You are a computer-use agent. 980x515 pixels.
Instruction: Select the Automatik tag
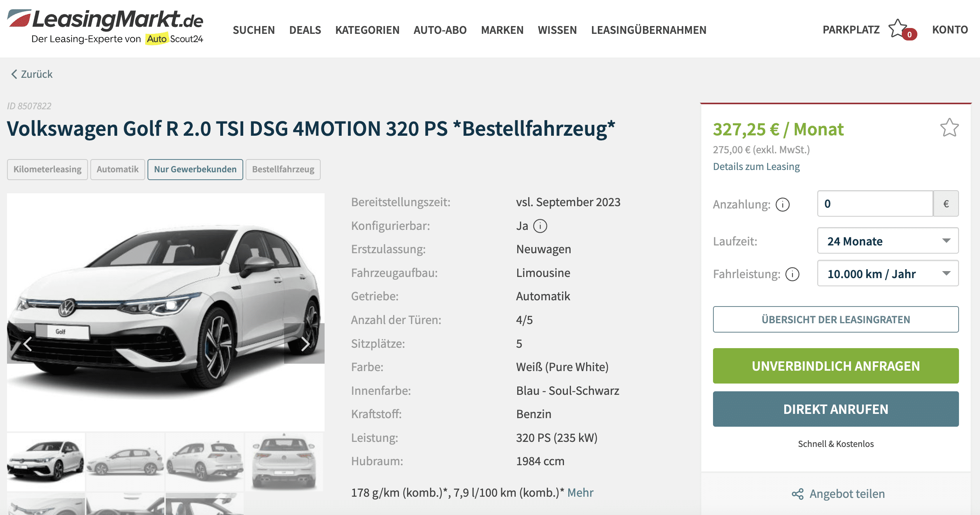coord(118,169)
